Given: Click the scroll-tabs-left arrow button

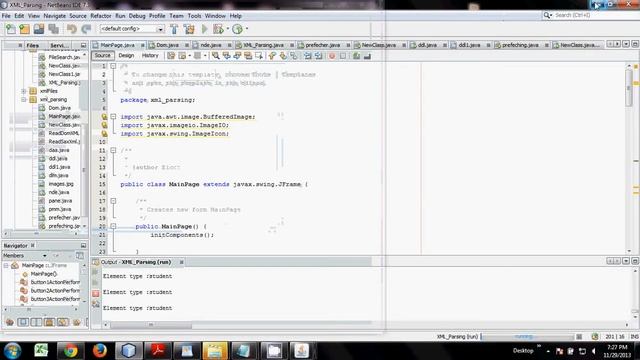Looking at the screenshot, I should pyautogui.click(x=610, y=44).
